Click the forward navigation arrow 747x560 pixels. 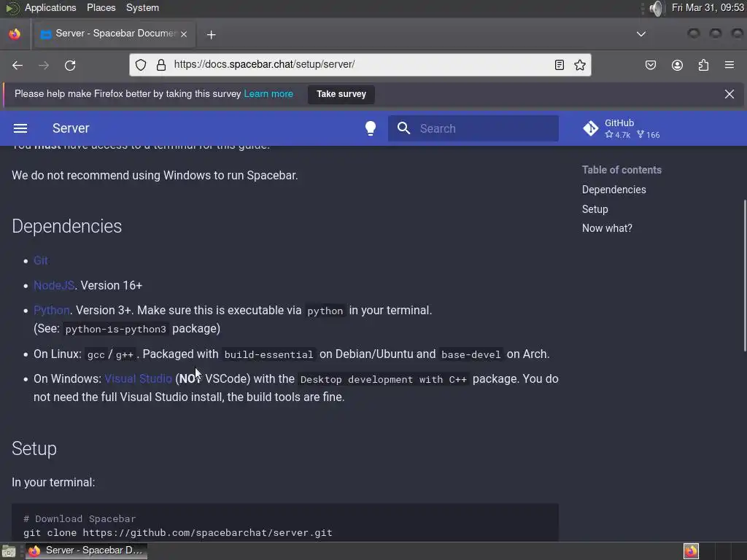coord(44,65)
